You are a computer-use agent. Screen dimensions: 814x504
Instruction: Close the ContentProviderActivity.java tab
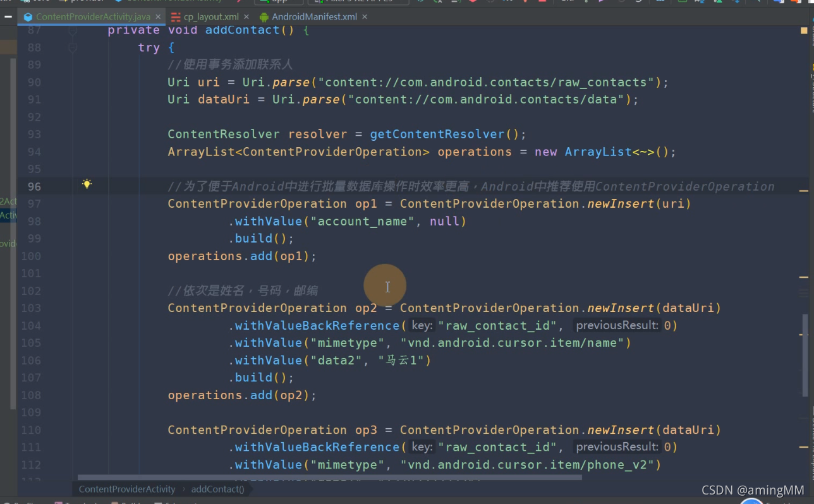point(157,17)
